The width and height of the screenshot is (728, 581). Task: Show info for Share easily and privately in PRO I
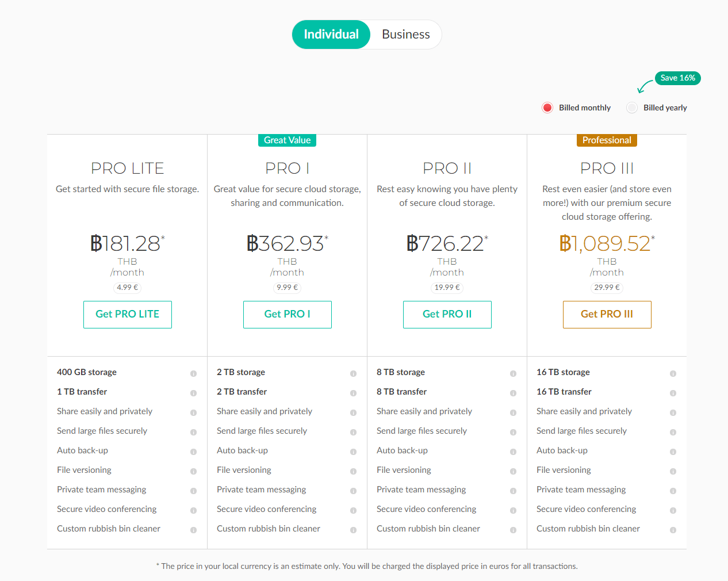pyautogui.click(x=353, y=412)
